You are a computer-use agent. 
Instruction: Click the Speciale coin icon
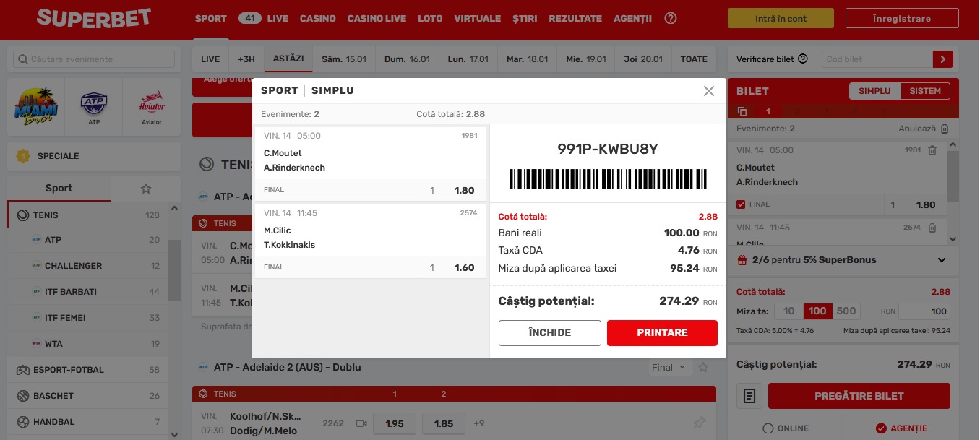tap(23, 155)
